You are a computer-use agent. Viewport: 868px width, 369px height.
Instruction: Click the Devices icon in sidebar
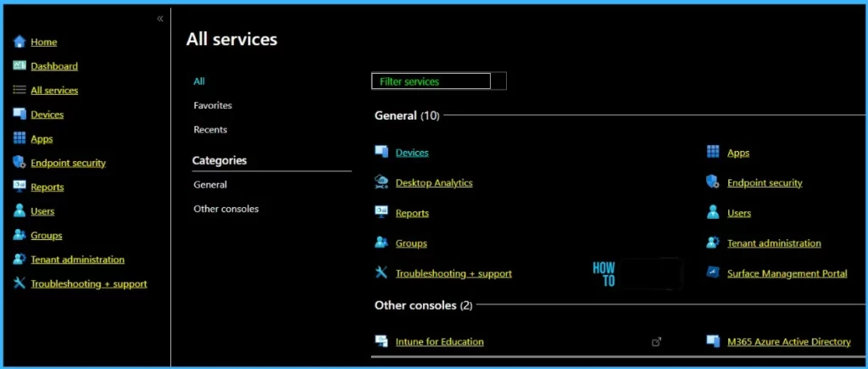[19, 115]
